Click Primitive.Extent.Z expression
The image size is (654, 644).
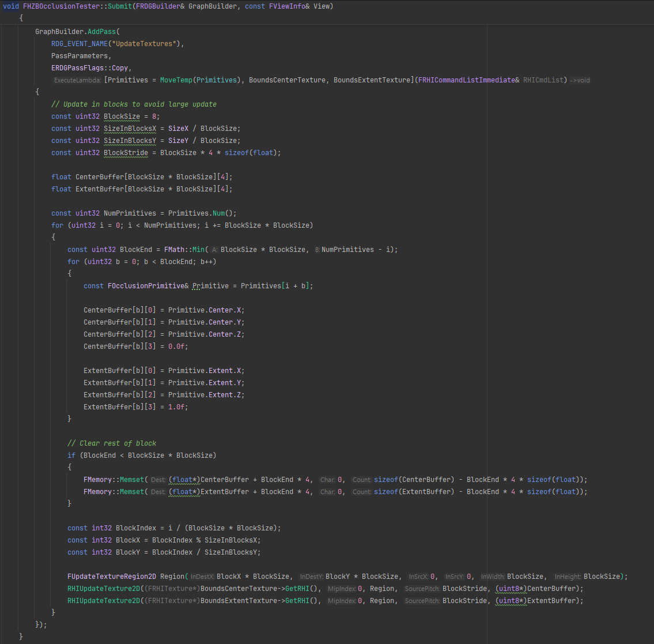click(205, 395)
